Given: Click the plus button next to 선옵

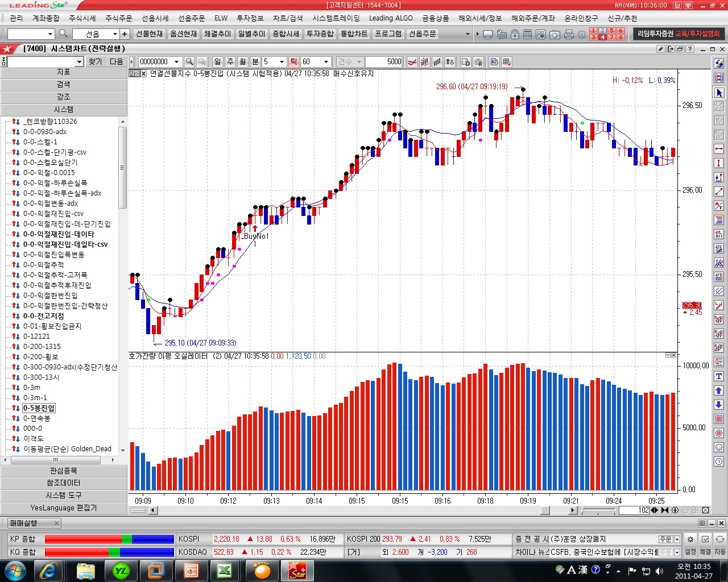Looking at the screenshot, I should point(125,34).
